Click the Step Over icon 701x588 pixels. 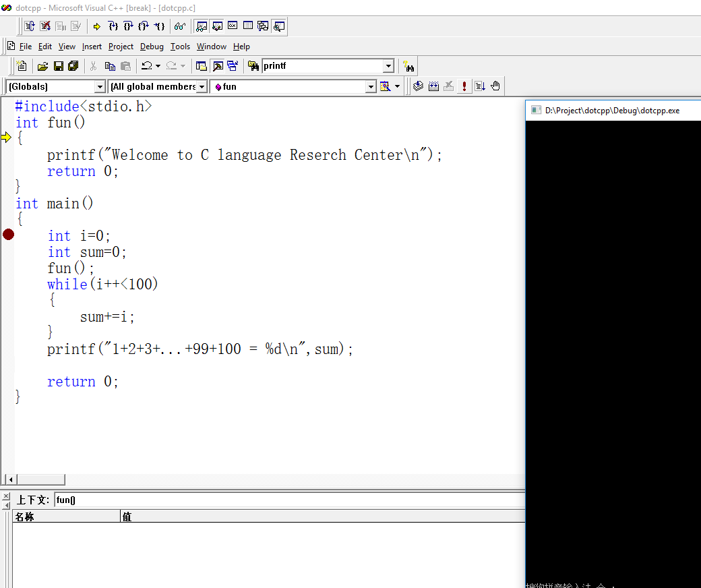[x=128, y=26]
